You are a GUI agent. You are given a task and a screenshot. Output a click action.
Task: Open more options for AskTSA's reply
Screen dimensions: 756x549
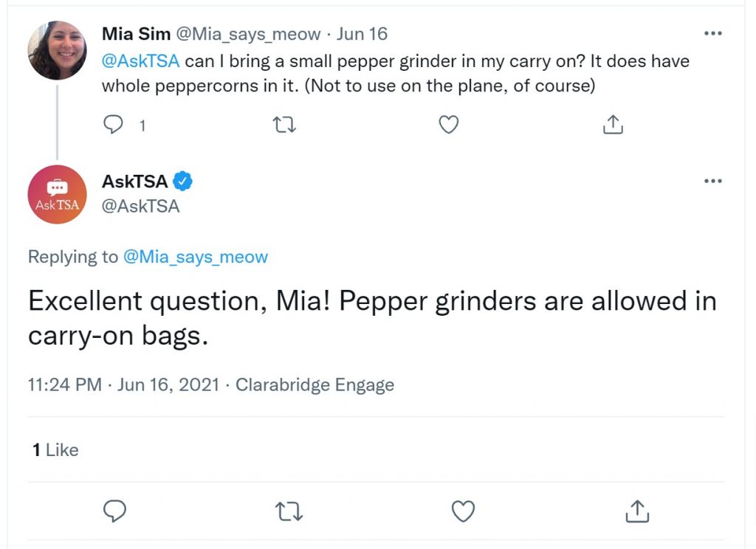tap(712, 181)
